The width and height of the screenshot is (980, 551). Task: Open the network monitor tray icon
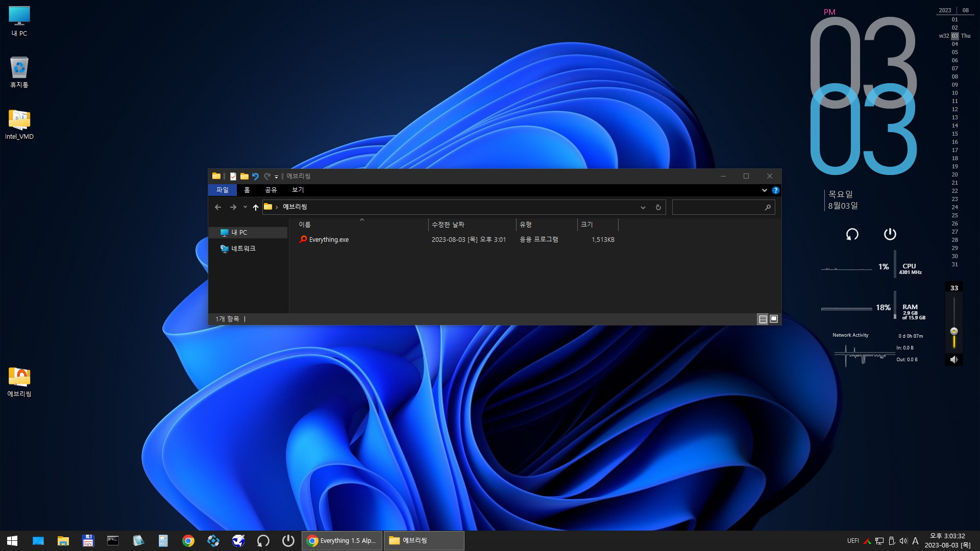click(x=879, y=541)
